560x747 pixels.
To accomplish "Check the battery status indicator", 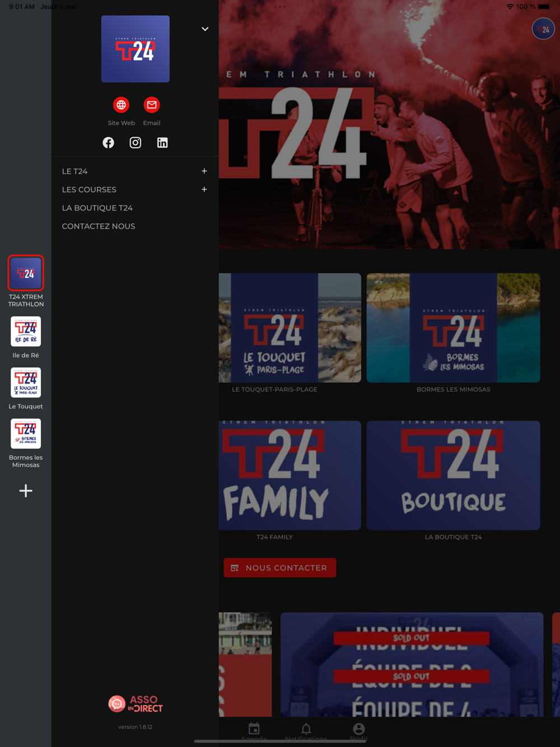I will (x=544, y=7).
